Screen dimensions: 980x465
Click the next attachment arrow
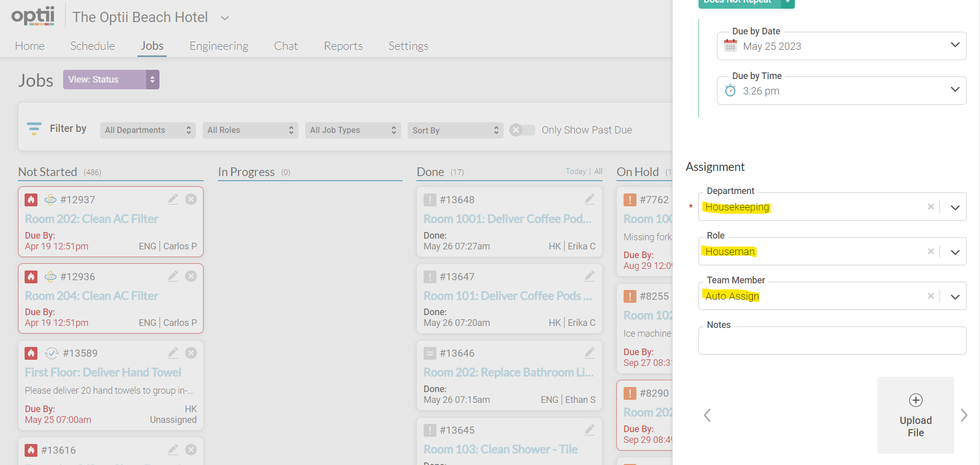964,415
